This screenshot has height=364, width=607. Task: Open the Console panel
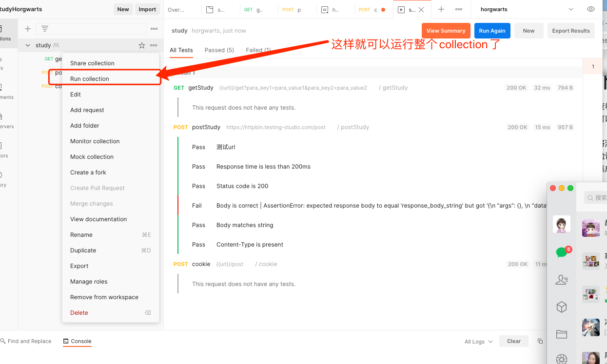pyautogui.click(x=77, y=341)
